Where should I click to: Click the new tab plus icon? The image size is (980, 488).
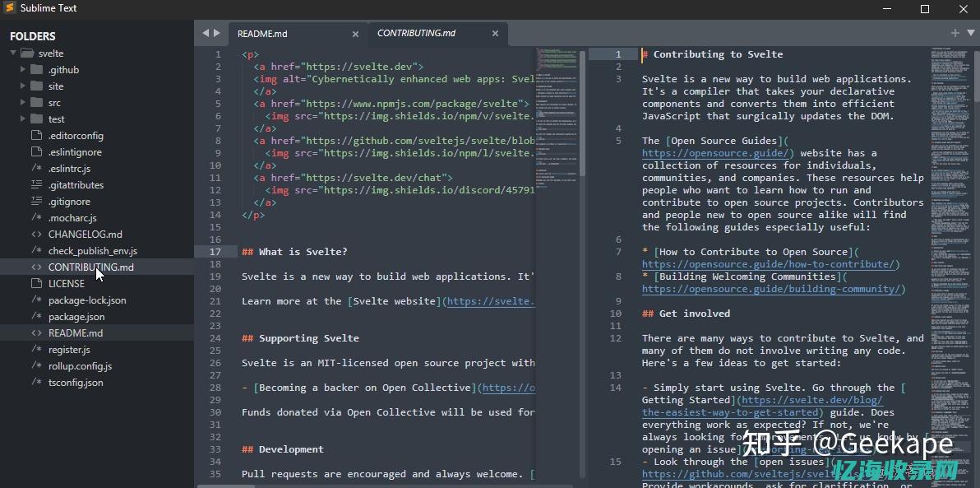(955, 33)
